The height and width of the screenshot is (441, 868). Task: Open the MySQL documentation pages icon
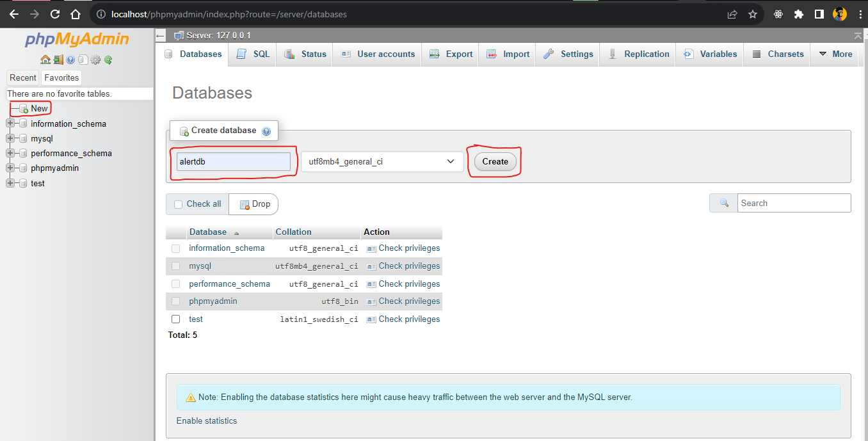(83, 60)
